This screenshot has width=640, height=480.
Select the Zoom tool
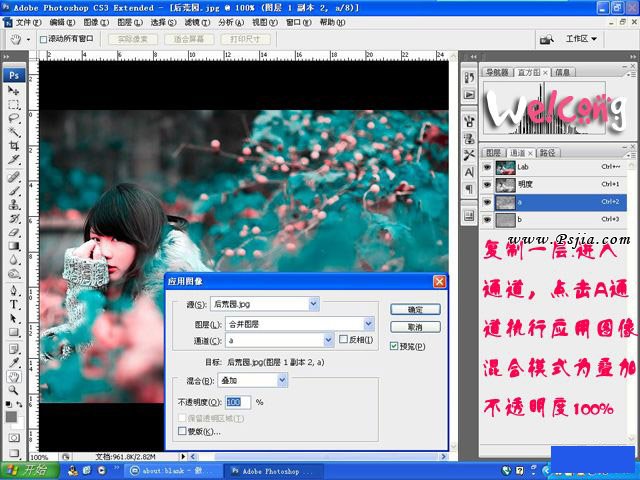click(x=13, y=390)
